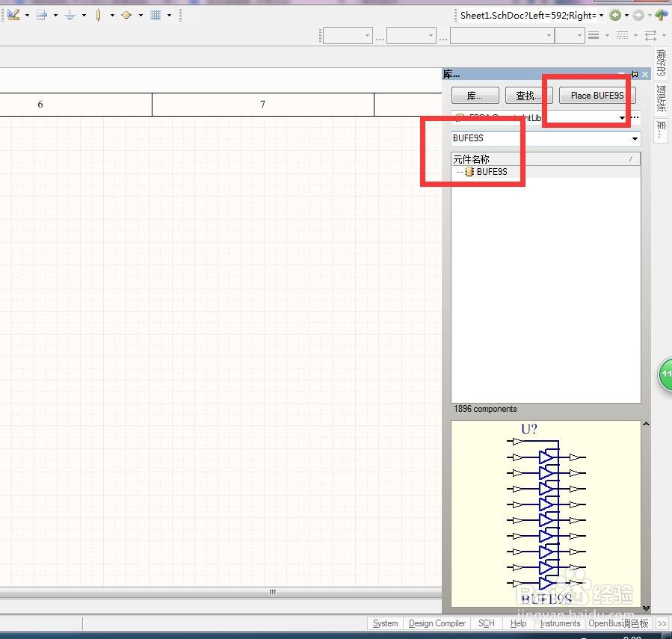Click the 库... libraries button
The image size is (672, 639).
(x=475, y=96)
